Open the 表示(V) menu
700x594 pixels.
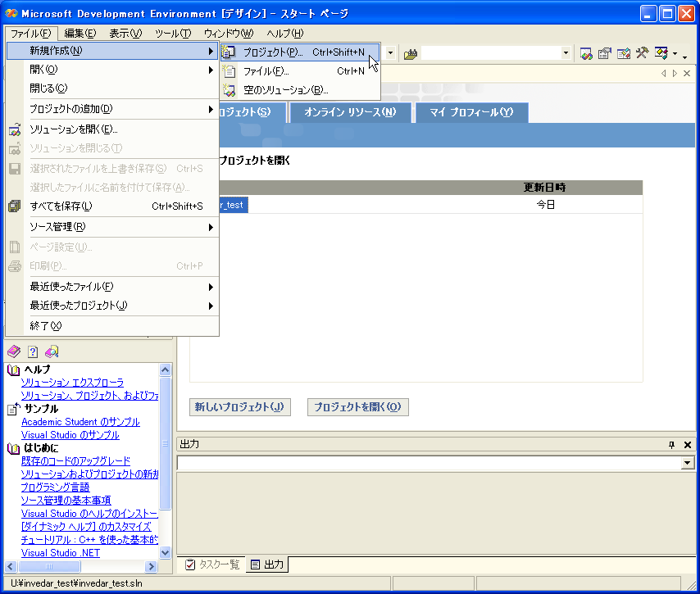(x=125, y=33)
